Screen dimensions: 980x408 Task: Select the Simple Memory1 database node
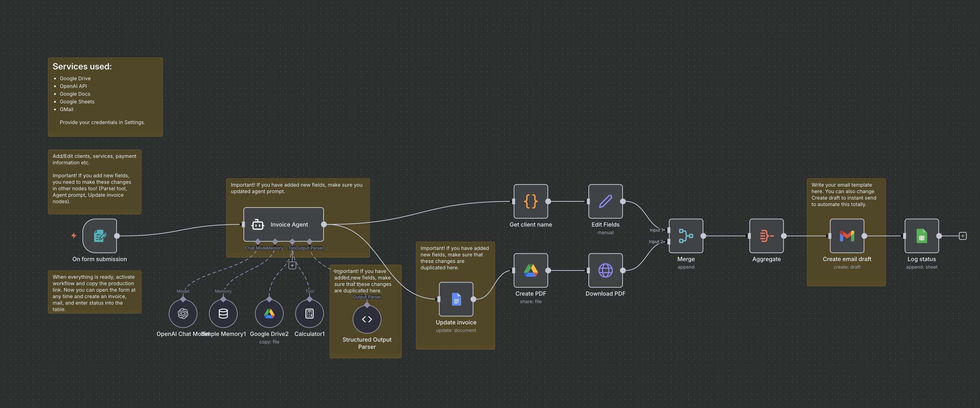pyautogui.click(x=223, y=314)
